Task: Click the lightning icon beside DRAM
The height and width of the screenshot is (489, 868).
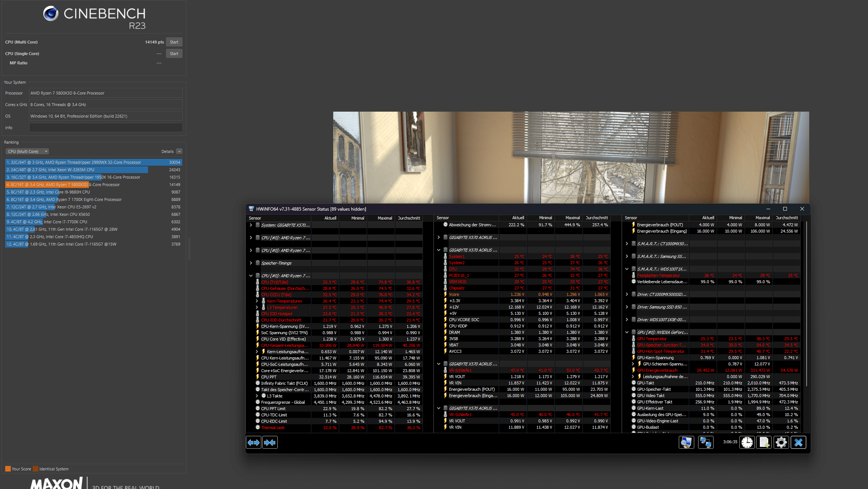Action: coord(445,332)
